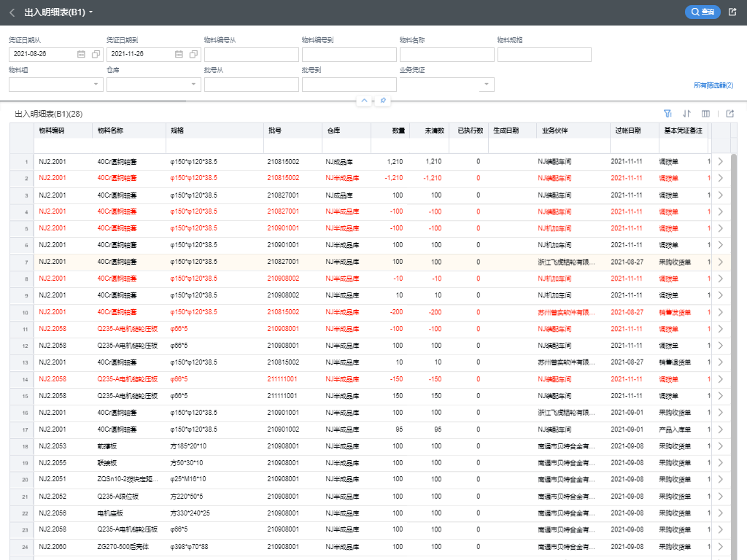Open details arrow for row 10
Viewport: 747px width, 560px height.
pyautogui.click(x=720, y=312)
